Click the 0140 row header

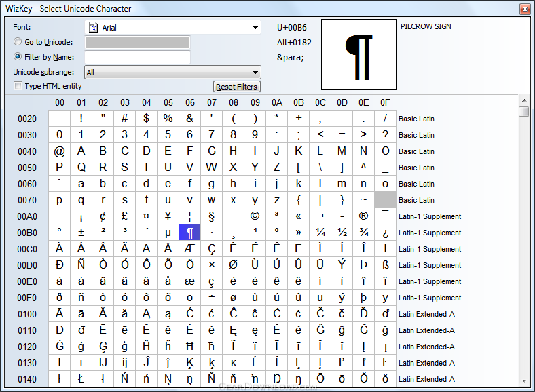(27, 379)
